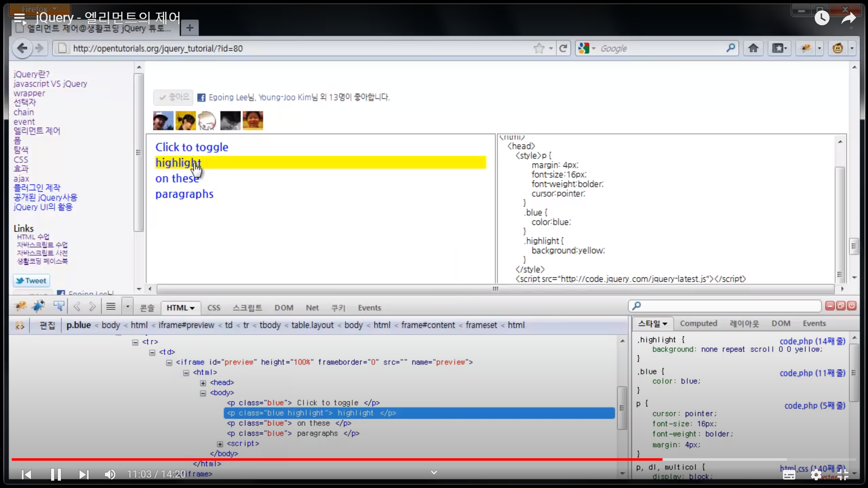Click the Firefox home icon
868x488 pixels.
[753, 48]
